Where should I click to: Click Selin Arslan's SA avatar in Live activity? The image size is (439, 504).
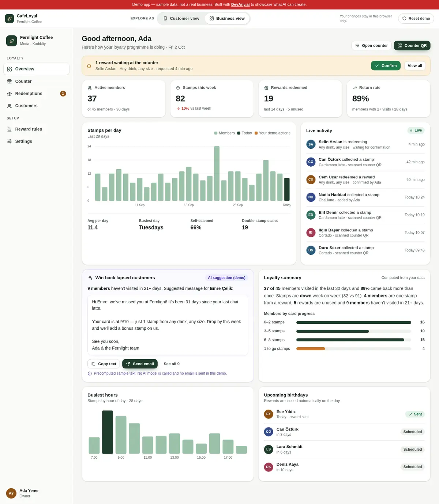pyautogui.click(x=311, y=144)
